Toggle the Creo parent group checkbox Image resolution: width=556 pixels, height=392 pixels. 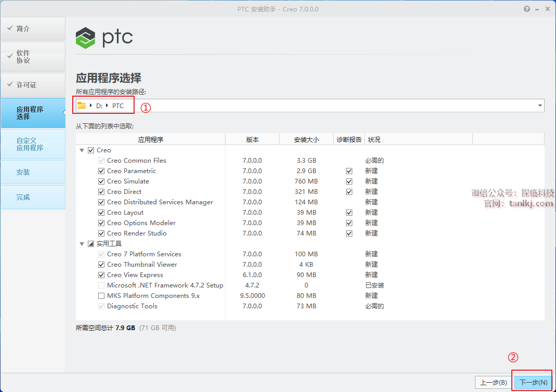[91, 150]
